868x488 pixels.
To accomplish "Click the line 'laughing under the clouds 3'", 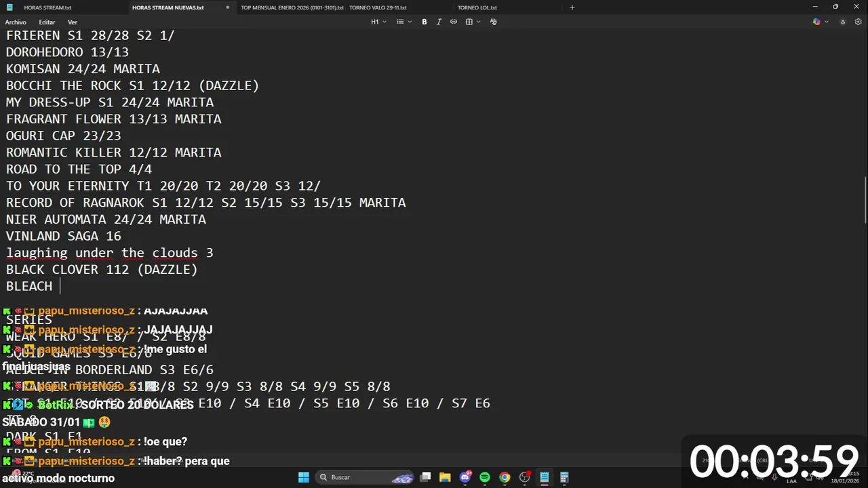I will tap(110, 253).
